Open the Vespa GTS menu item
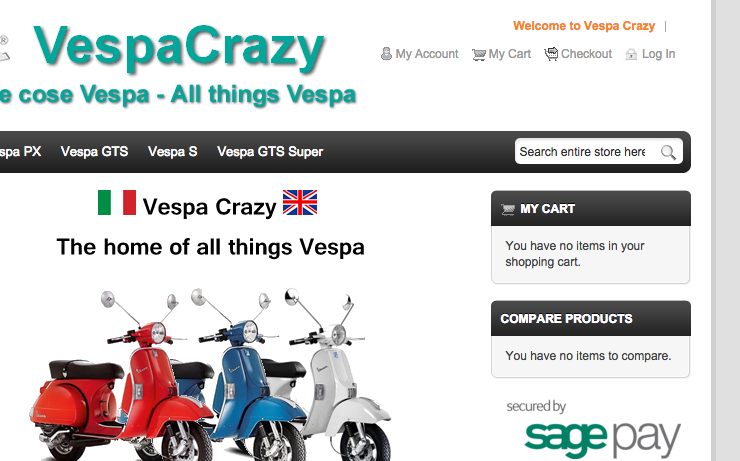Image resolution: width=740 pixels, height=461 pixels. (x=94, y=151)
